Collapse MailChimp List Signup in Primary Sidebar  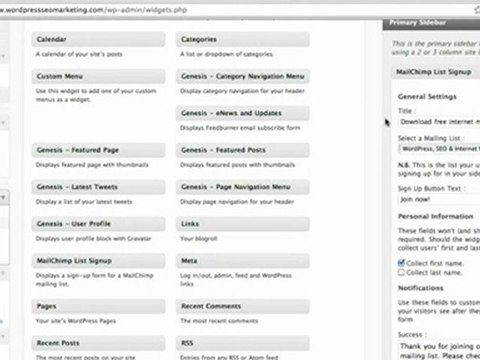436,72
